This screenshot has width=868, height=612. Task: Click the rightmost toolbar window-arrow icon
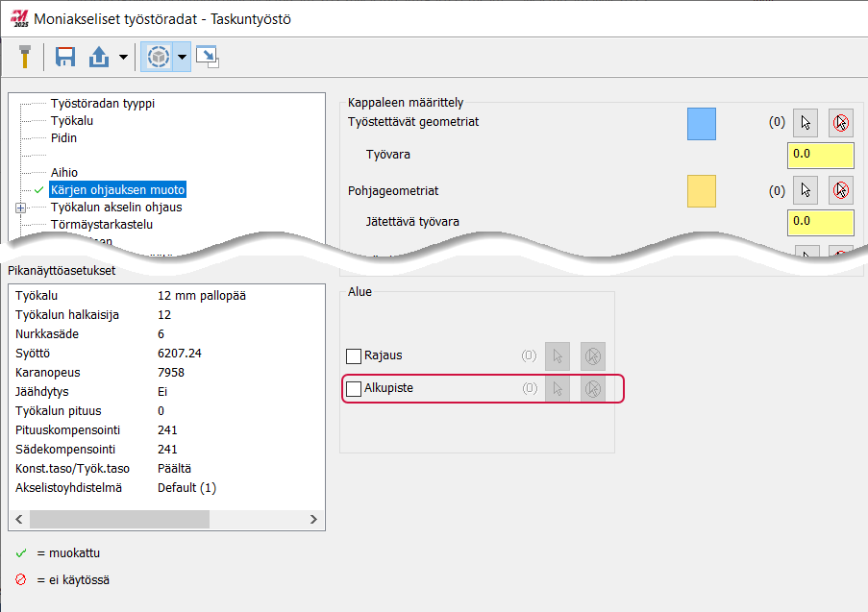coord(207,58)
